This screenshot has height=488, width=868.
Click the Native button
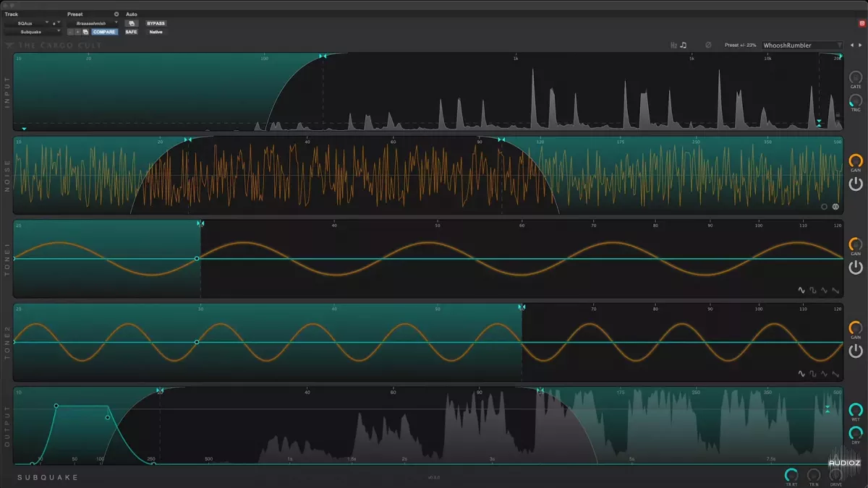click(x=156, y=32)
